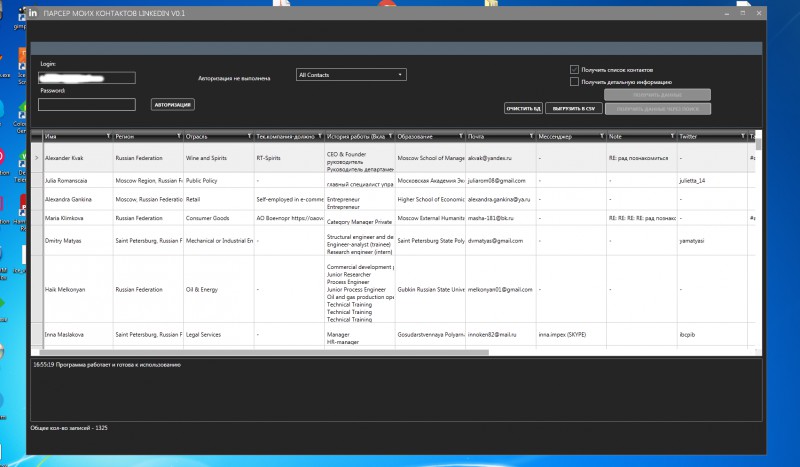Select the Alexander Kvak name cell
Image resolution: width=800 pixels, height=467 pixels.
click(78, 158)
